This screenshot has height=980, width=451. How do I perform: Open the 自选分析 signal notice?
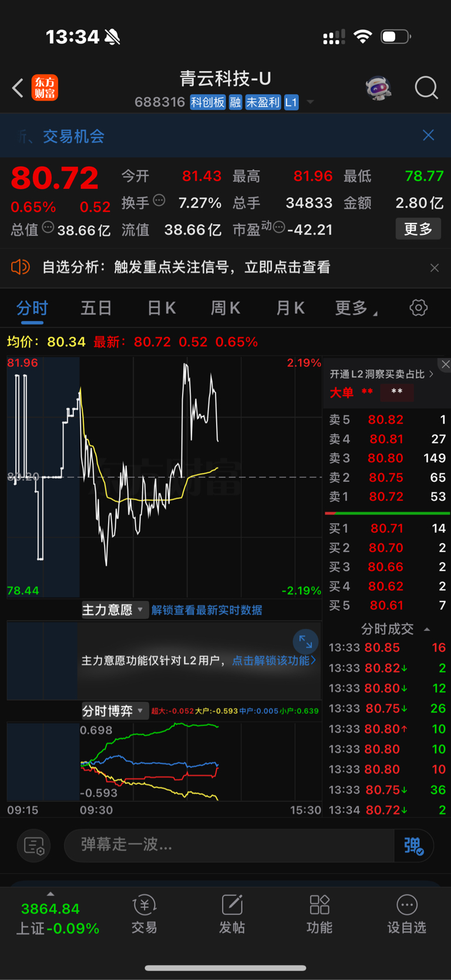pos(186,267)
